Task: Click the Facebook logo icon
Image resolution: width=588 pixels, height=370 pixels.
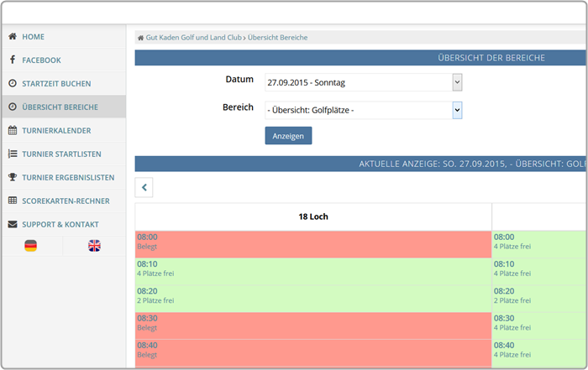Action: coord(13,60)
